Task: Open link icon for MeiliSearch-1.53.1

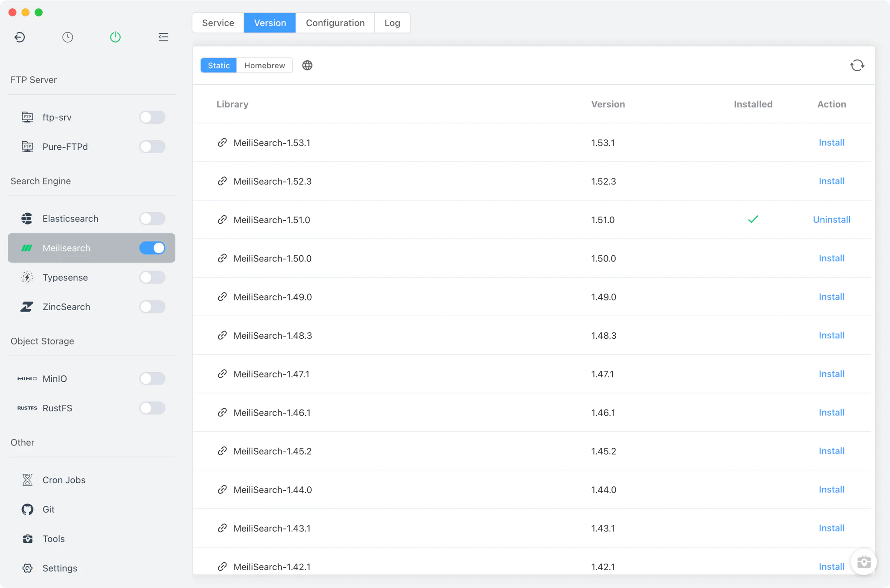Action: click(x=222, y=142)
